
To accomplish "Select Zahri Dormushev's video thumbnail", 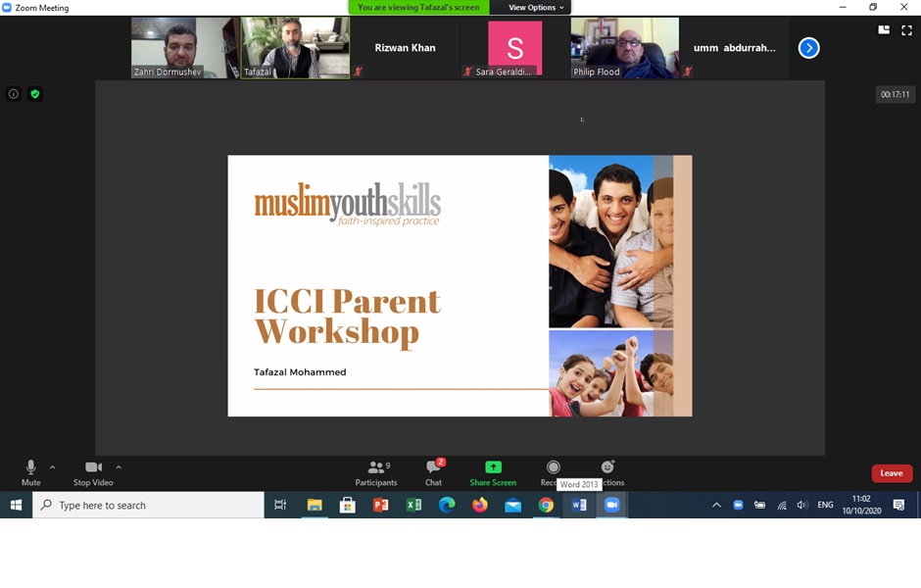I will 184,47.
